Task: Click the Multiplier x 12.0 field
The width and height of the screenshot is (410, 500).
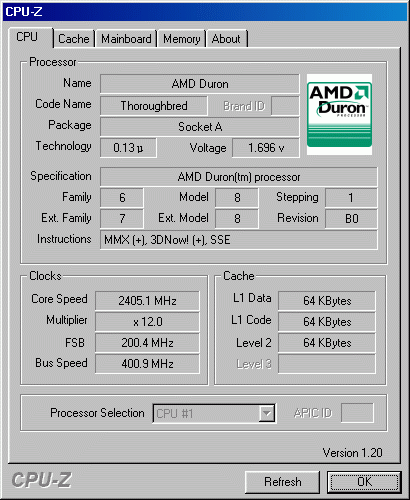Action: [x=147, y=322]
